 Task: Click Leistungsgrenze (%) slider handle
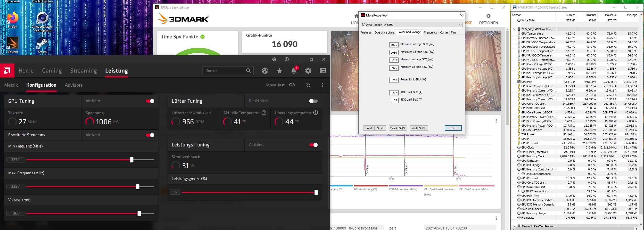click(316, 192)
